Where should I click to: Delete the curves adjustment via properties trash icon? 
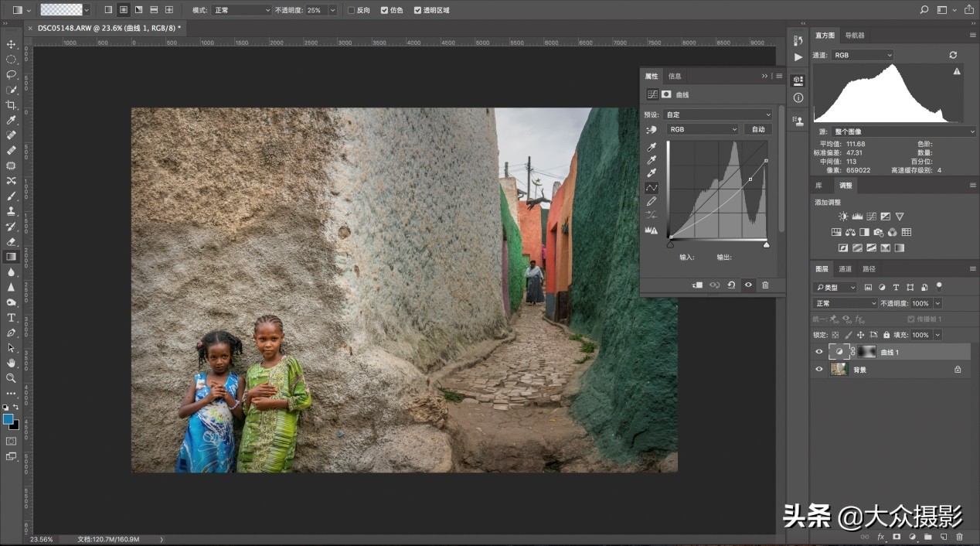tap(765, 285)
